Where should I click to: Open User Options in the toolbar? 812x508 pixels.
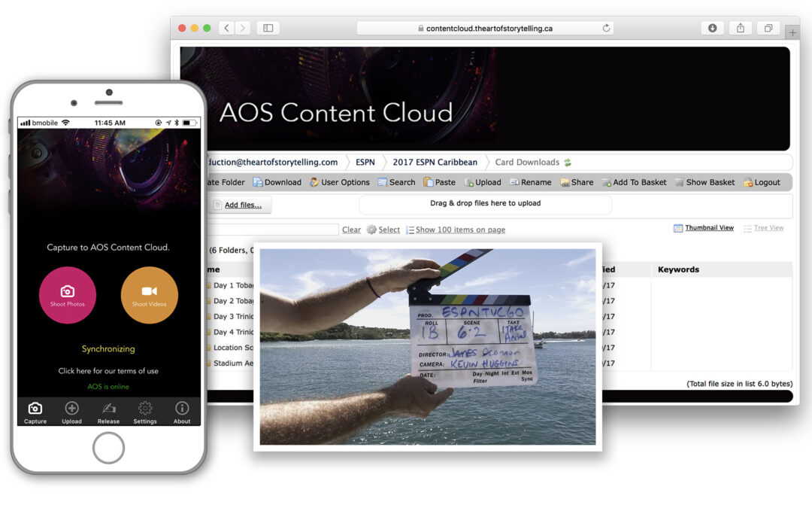pos(340,182)
